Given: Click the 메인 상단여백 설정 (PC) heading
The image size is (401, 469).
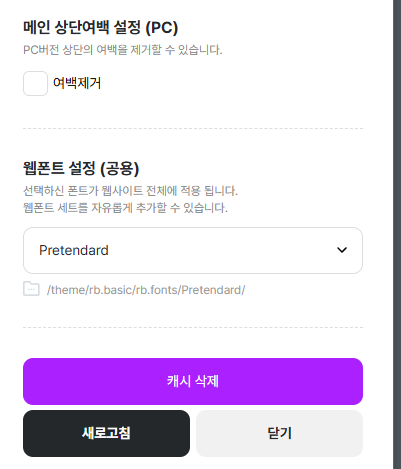Looking at the screenshot, I should click(x=100, y=27).
